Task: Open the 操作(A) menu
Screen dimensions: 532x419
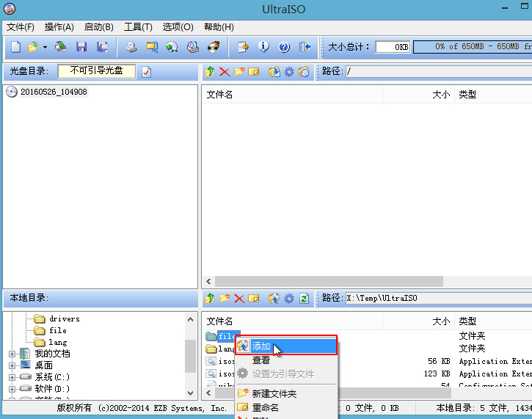Action: (x=59, y=27)
